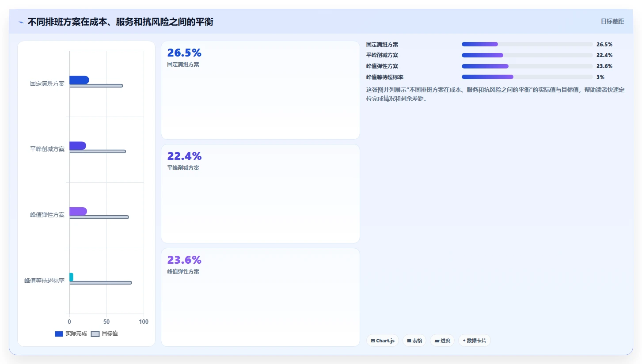This screenshot has width=642, height=364.
Task: Click the cyan 峰值等待超标率 actual bar in chart
Action: [71, 277]
